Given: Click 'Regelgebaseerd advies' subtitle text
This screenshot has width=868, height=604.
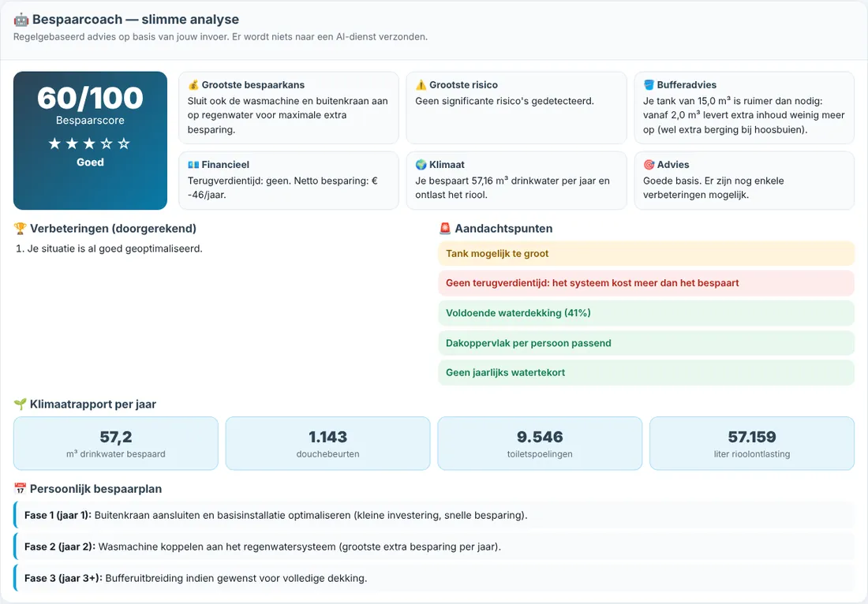Looking at the screenshot, I should coord(220,37).
